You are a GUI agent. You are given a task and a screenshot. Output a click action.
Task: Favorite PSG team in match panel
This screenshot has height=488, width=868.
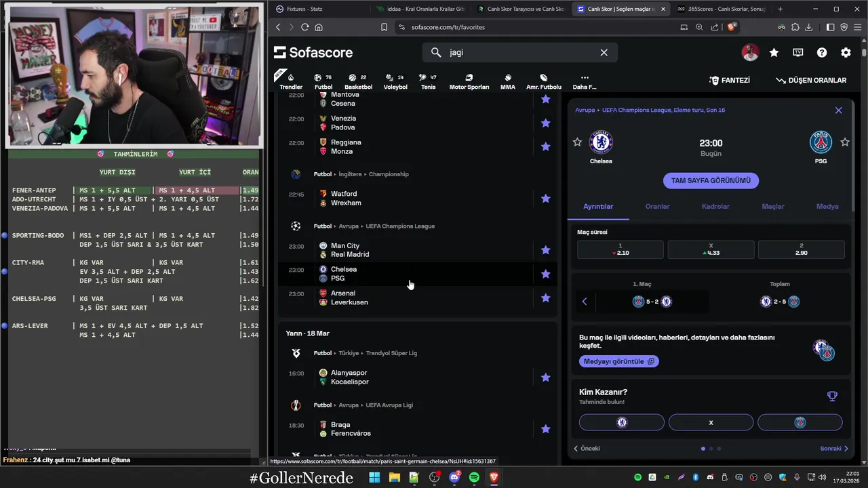pyautogui.click(x=845, y=142)
